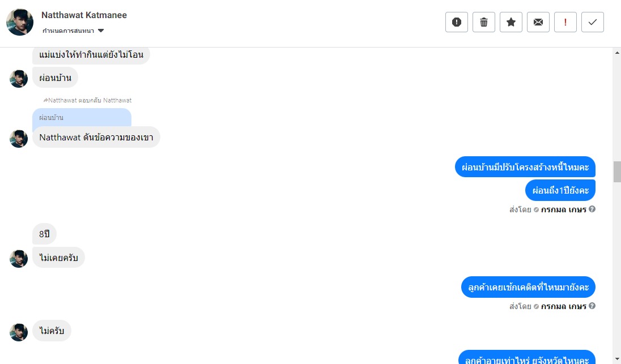Click avatar beside the ไม่เคยครับ message
The width and height of the screenshot is (621, 364).
[x=19, y=259]
